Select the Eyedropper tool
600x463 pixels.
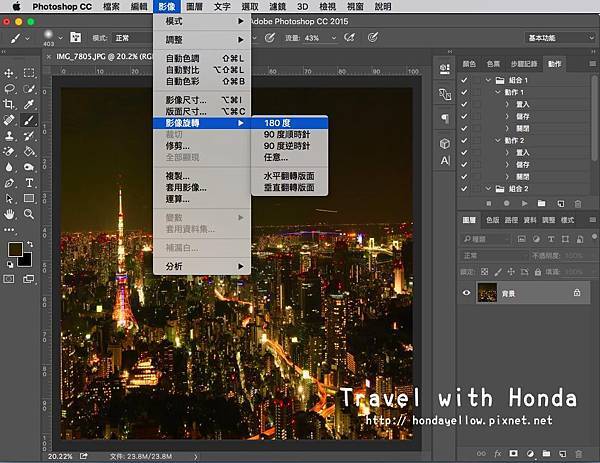[x=29, y=104]
